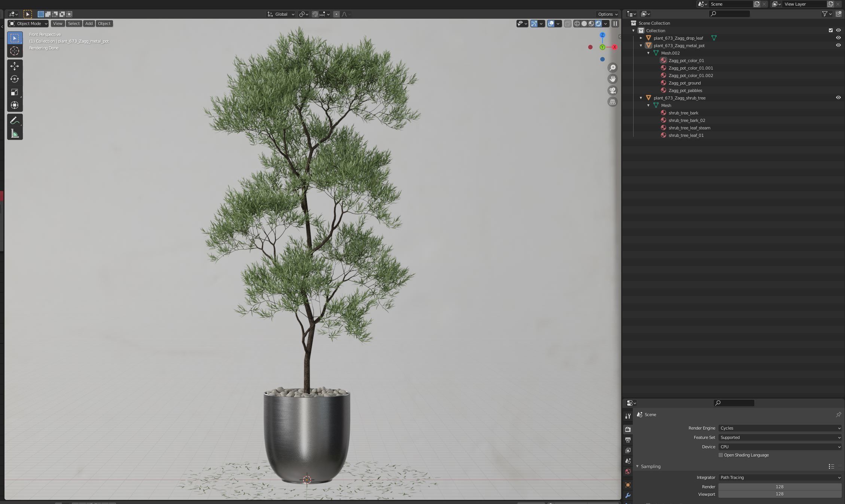
Task: Adjust Viewport samples 128 field
Action: (x=780, y=494)
